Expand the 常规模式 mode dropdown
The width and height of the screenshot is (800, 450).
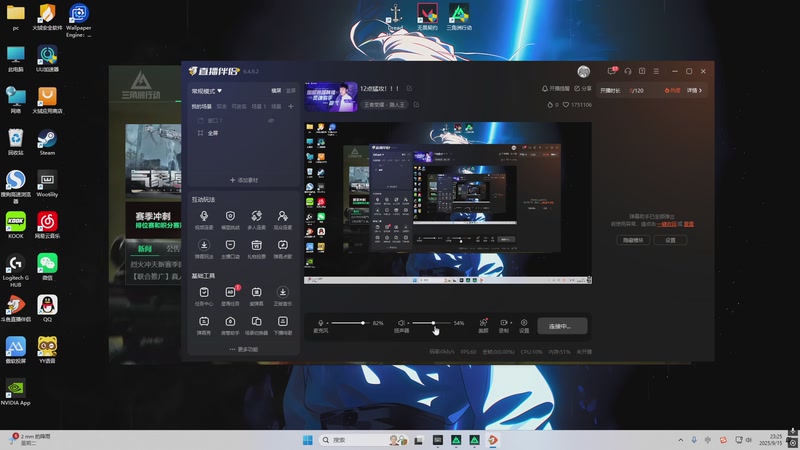tap(207, 91)
